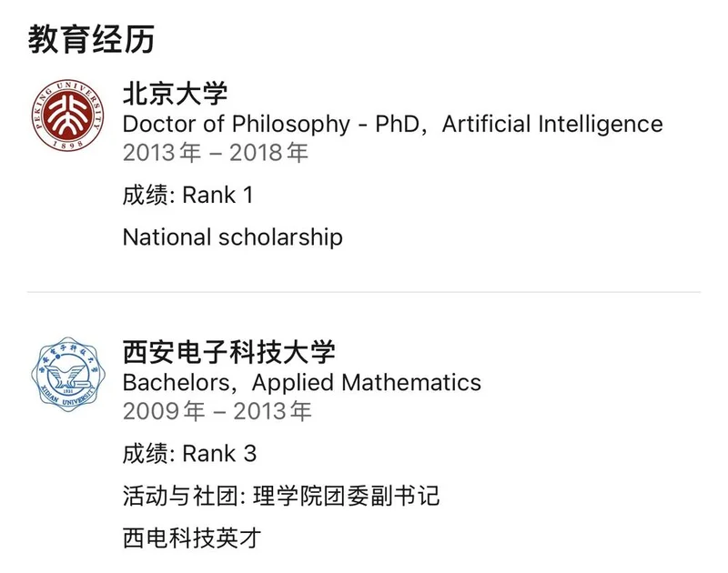Select the National scholarship description

pos(232,237)
